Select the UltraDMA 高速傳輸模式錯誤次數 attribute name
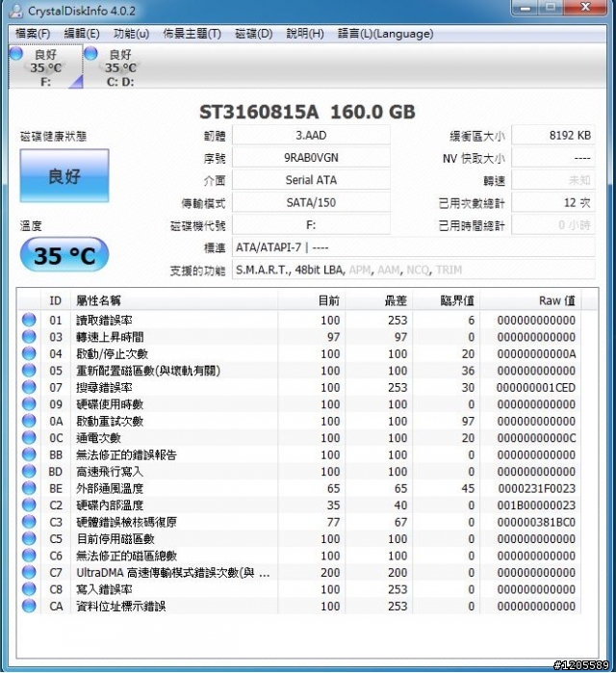Image resolution: width=616 pixels, height=673 pixels. pyautogui.click(x=173, y=573)
